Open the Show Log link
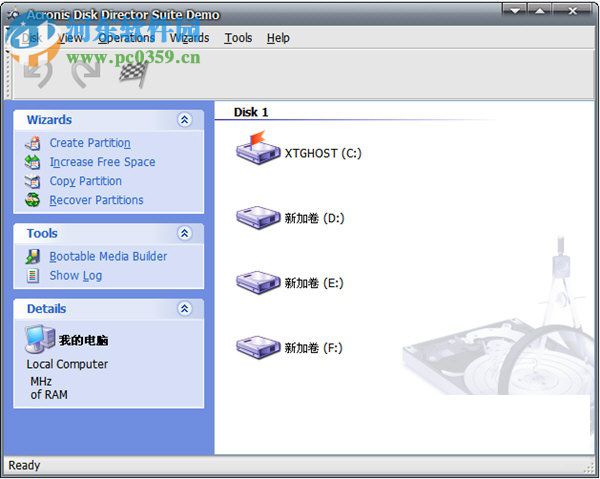The height and width of the screenshot is (479, 600). coord(76,275)
